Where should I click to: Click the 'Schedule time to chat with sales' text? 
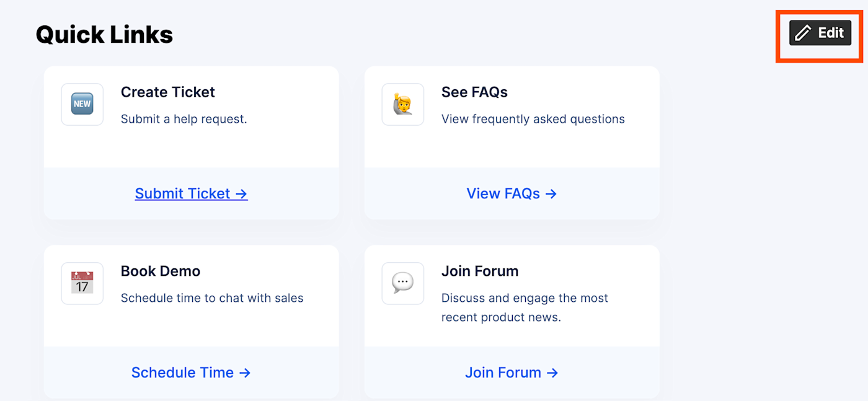pos(212,298)
